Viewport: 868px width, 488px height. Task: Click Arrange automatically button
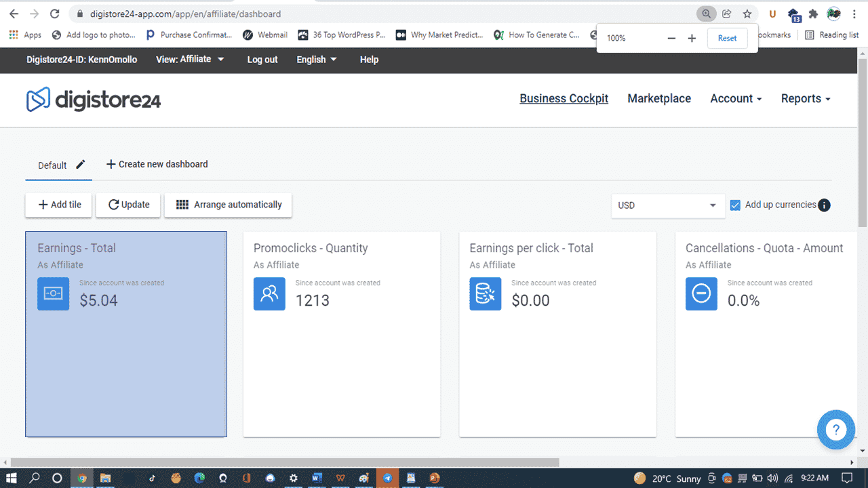[228, 205]
